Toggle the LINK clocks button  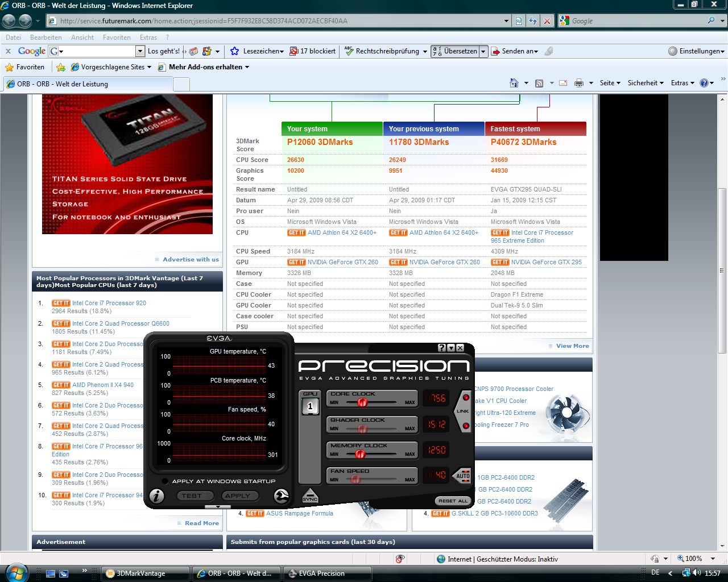tap(463, 411)
